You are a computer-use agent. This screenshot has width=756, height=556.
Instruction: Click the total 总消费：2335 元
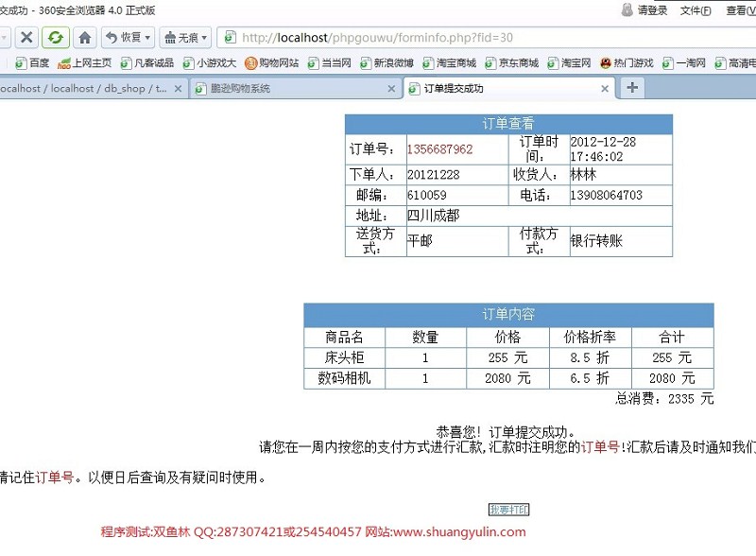[664, 399]
